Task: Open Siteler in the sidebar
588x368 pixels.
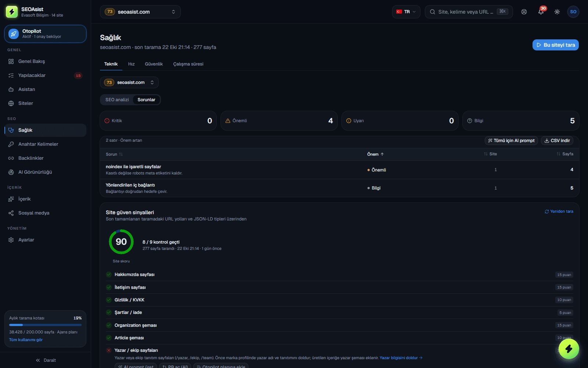Action: pyautogui.click(x=45, y=103)
